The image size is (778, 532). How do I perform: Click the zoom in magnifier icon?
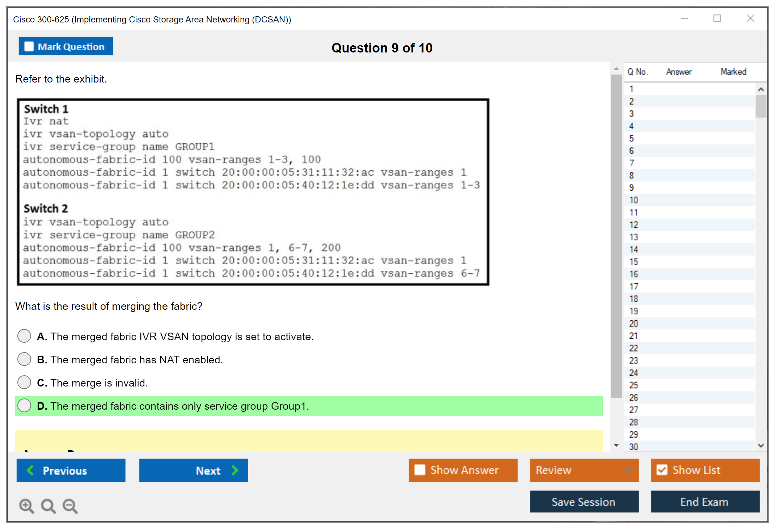pos(26,506)
